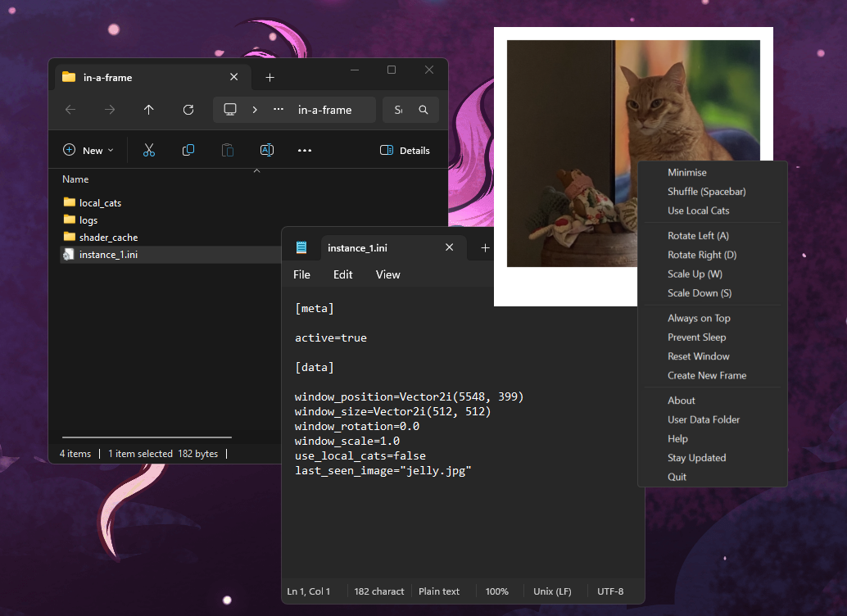
Task: Toggle the Details pane button
Action: [405, 150]
